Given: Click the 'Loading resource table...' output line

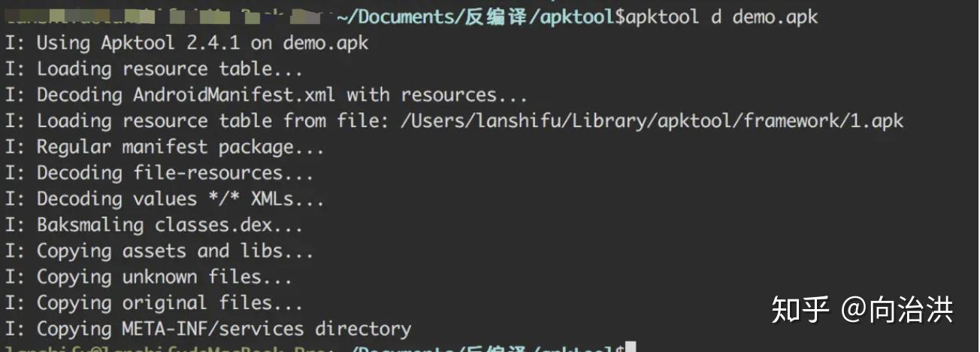Looking at the screenshot, I should pos(154,68).
